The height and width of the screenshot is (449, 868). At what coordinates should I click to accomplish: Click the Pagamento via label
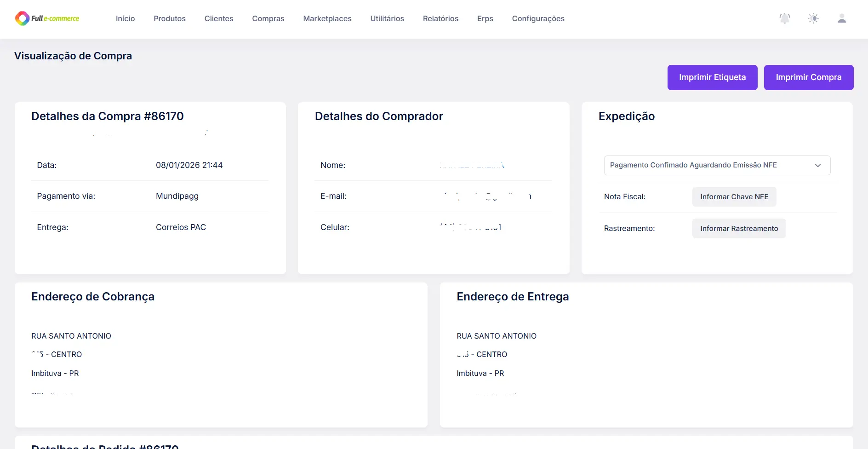pos(66,196)
